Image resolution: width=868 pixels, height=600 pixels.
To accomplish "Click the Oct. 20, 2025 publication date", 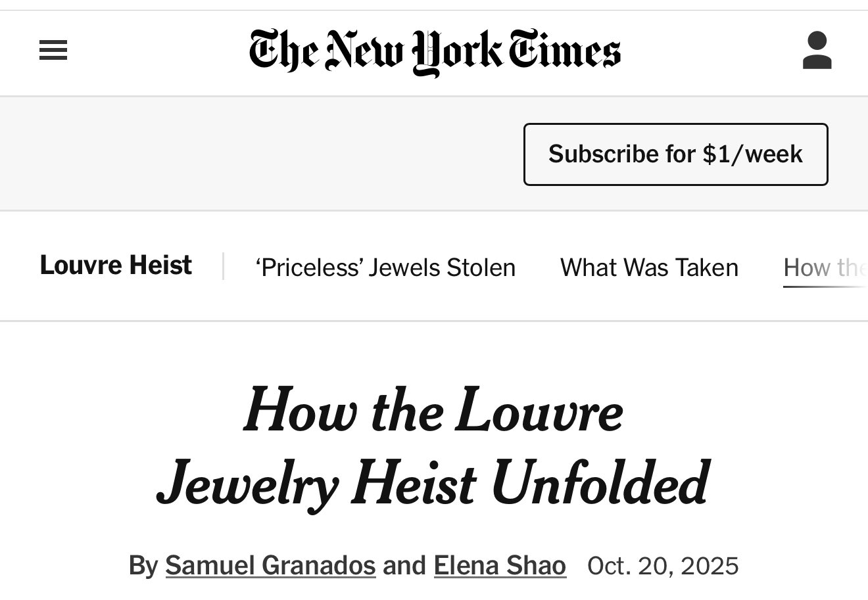I will pyautogui.click(x=663, y=565).
